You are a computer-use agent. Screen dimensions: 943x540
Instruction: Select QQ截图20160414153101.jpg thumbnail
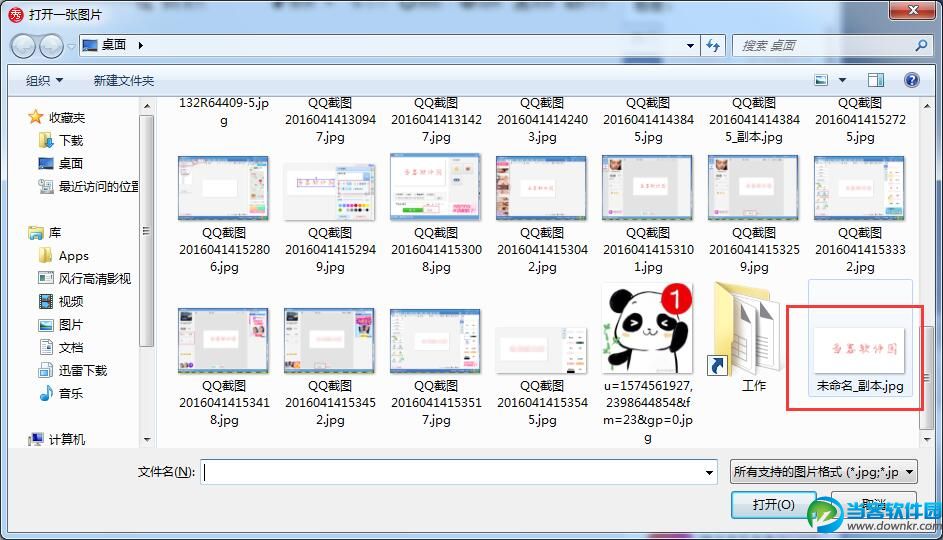tap(648, 188)
